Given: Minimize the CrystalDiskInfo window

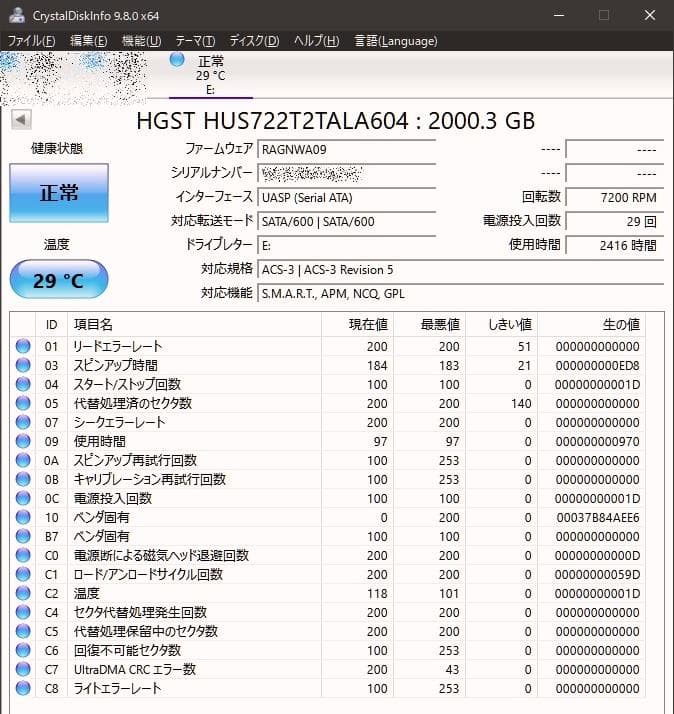Looking at the screenshot, I should 559,15.
